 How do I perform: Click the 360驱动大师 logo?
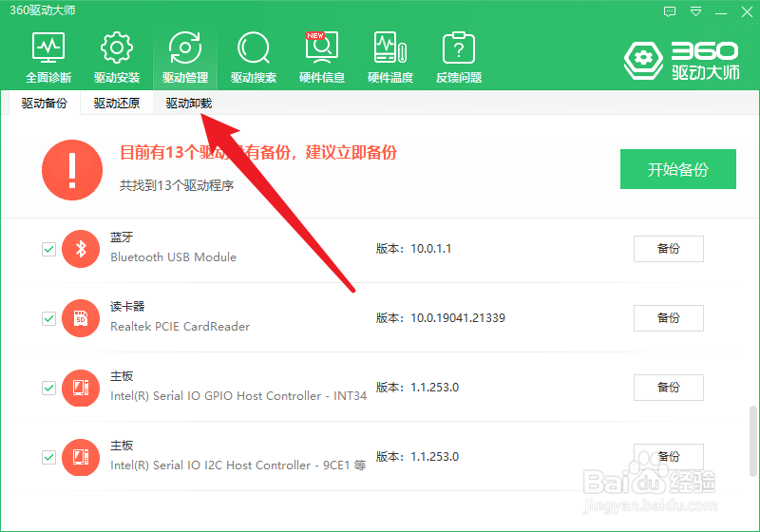point(682,61)
